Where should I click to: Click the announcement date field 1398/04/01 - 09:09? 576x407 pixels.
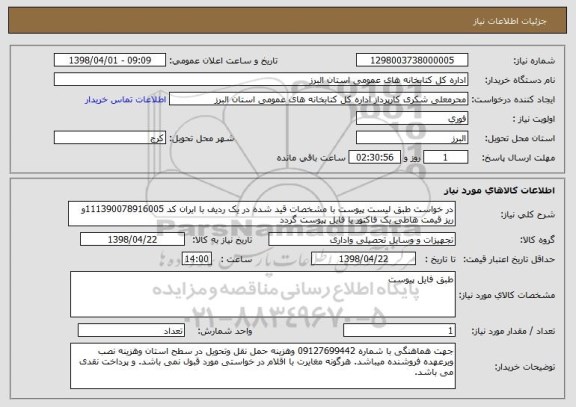110,60
